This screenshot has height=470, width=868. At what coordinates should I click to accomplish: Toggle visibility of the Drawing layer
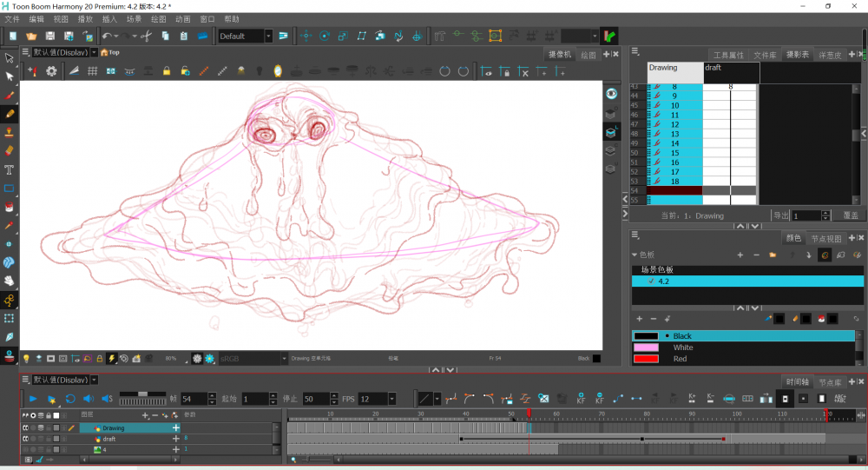click(26, 428)
